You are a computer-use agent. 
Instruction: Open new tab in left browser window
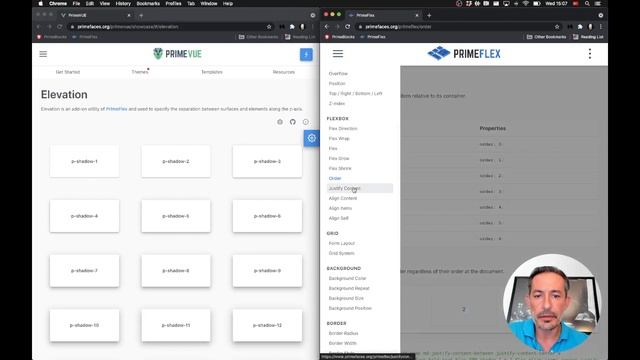(141, 16)
